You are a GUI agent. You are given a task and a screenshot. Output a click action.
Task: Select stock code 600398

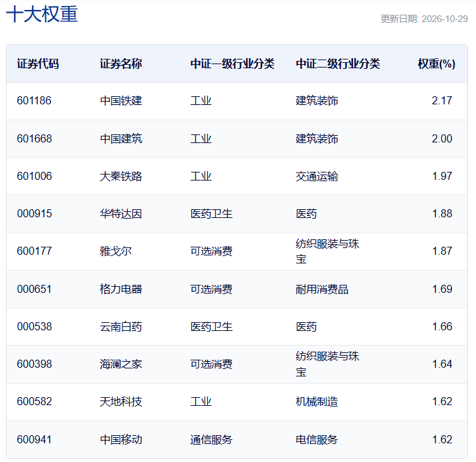coord(34,364)
